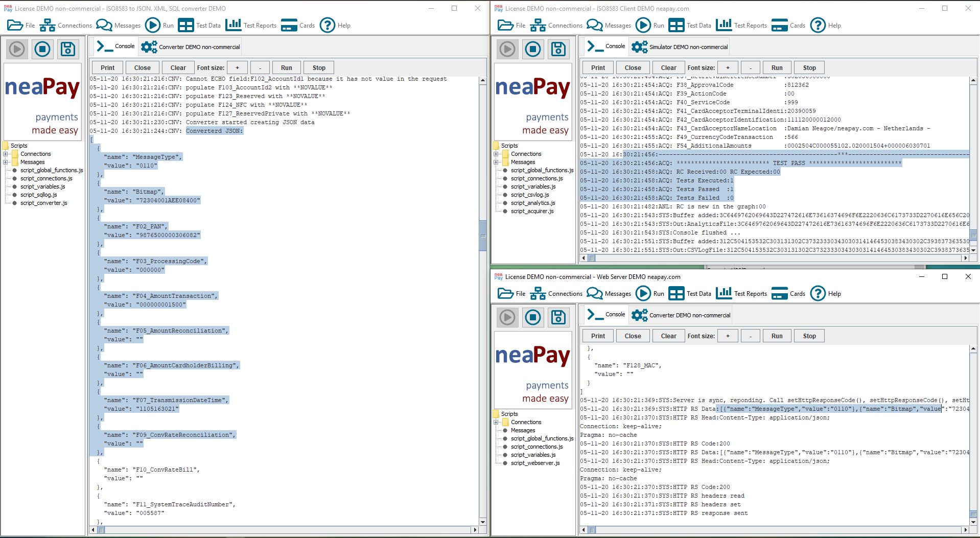The width and height of the screenshot is (980, 538).
Task: Select script_csvlog.js in the ISO8583 Client tree
Action: coord(530,195)
